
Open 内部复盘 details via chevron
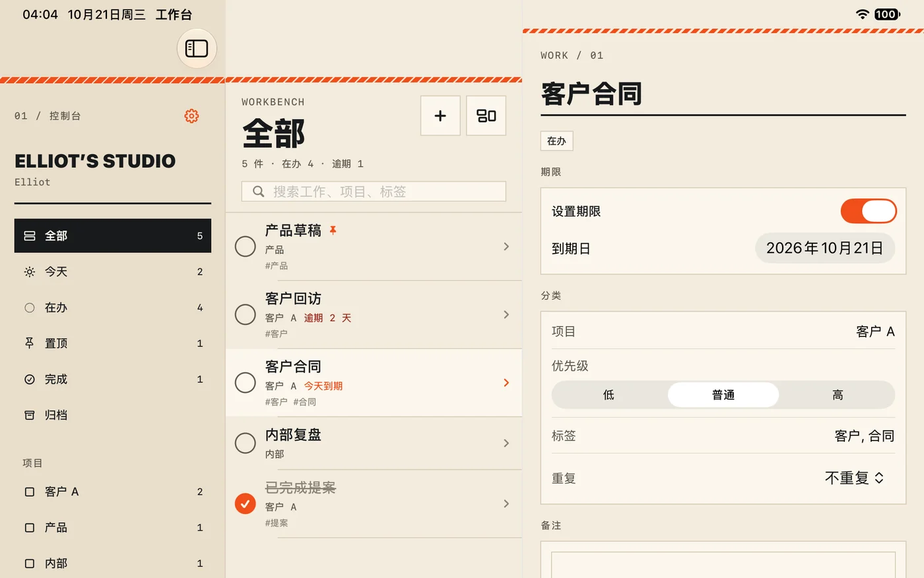click(506, 443)
